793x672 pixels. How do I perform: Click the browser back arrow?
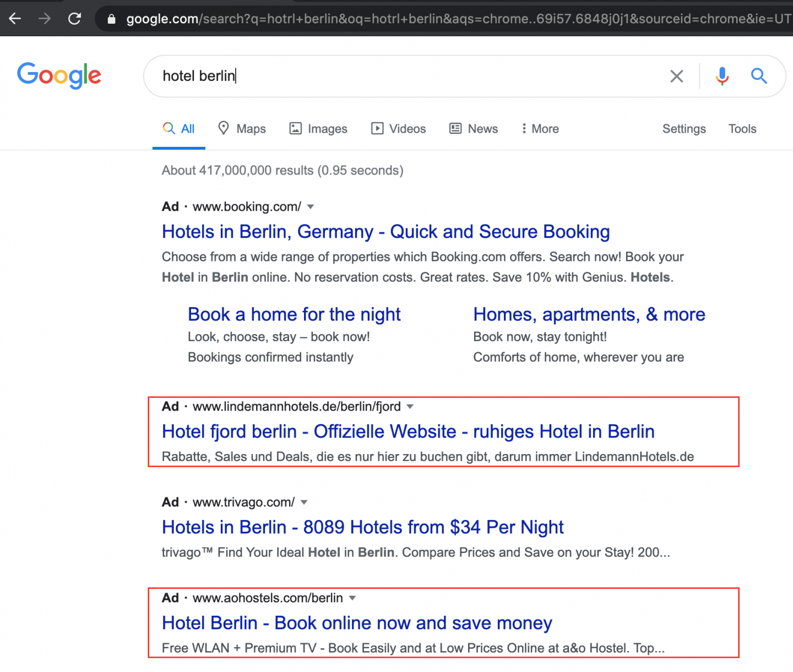(x=15, y=19)
